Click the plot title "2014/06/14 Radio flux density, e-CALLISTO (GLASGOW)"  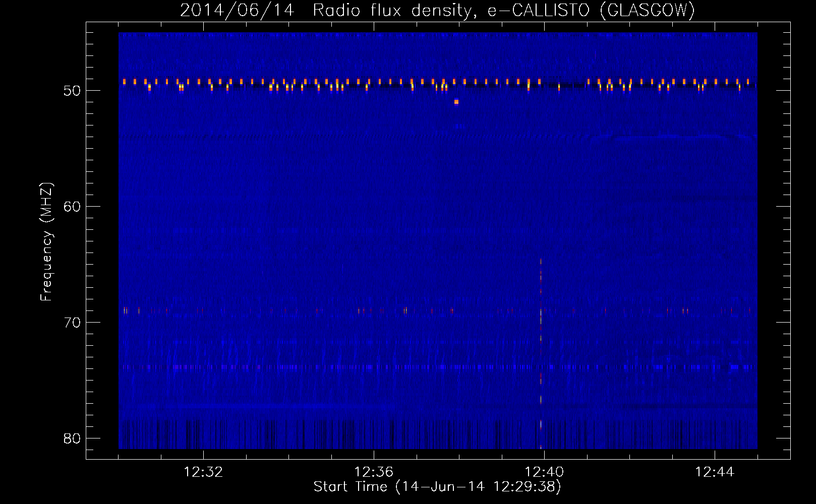[437, 10]
